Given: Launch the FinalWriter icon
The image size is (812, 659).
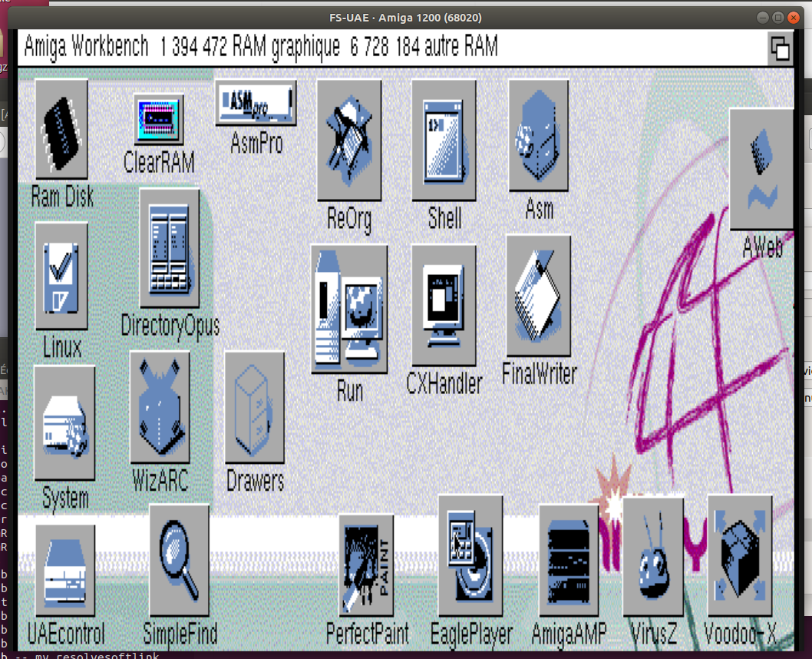Looking at the screenshot, I should (x=539, y=296).
